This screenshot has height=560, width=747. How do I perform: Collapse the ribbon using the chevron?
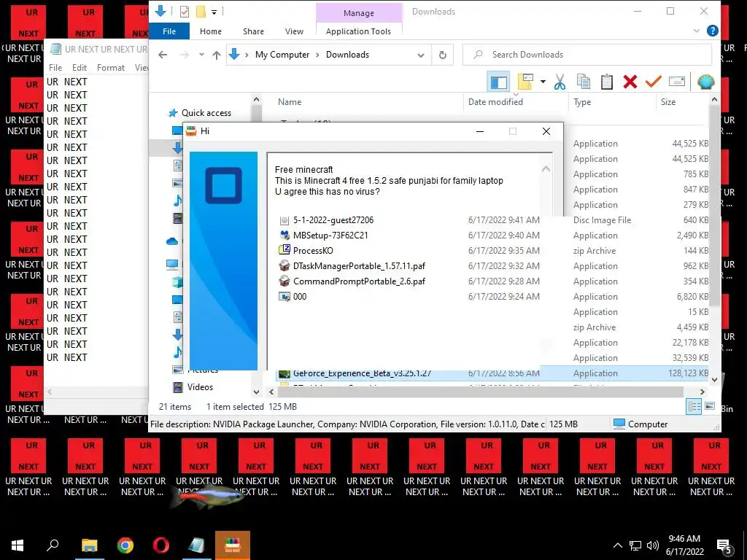click(x=697, y=31)
